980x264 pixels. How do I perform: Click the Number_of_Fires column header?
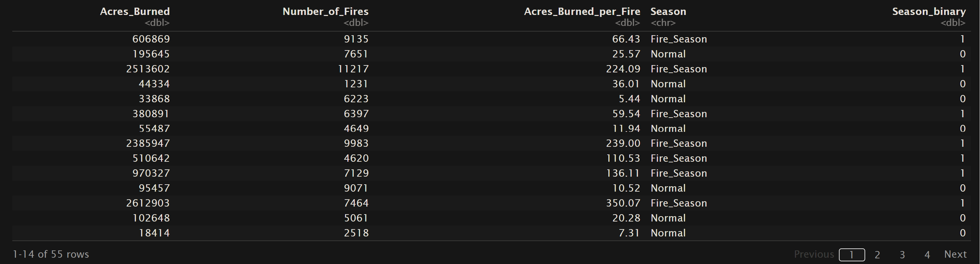(x=325, y=11)
